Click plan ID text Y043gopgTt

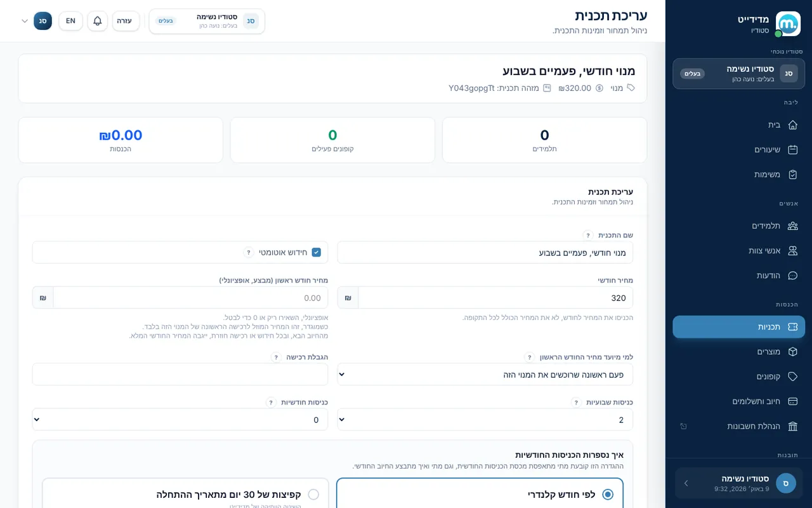point(471,88)
